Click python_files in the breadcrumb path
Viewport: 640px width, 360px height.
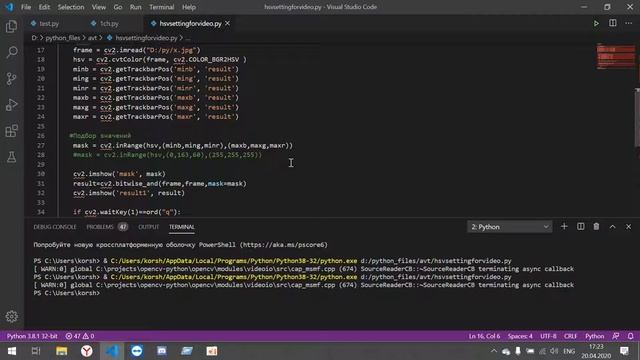coord(62,38)
